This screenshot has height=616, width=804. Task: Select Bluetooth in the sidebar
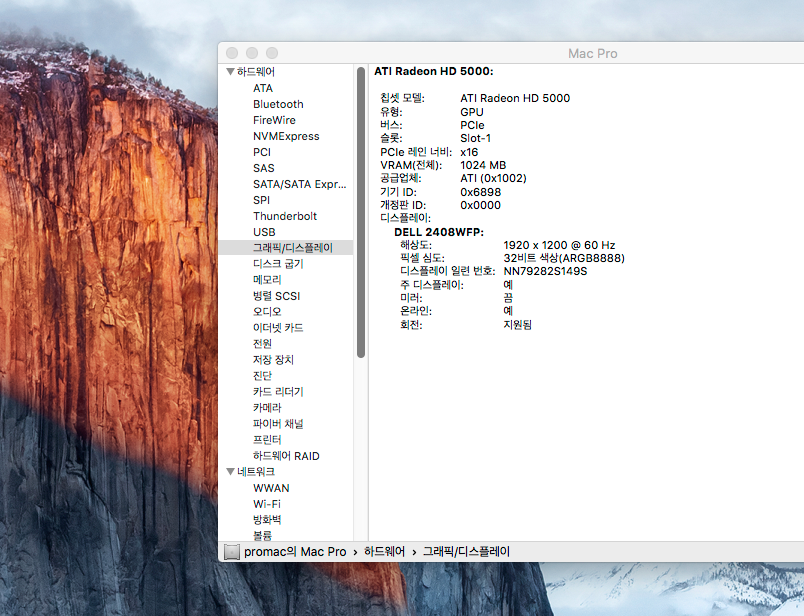[278, 104]
